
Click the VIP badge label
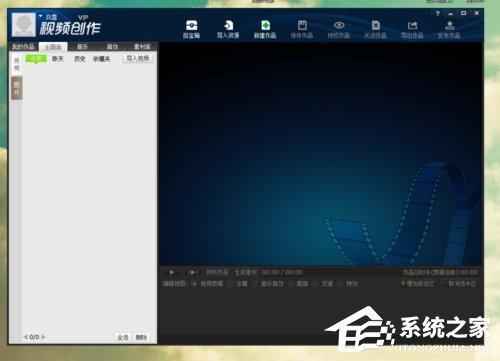pyautogui.click(x=83, y=17)
